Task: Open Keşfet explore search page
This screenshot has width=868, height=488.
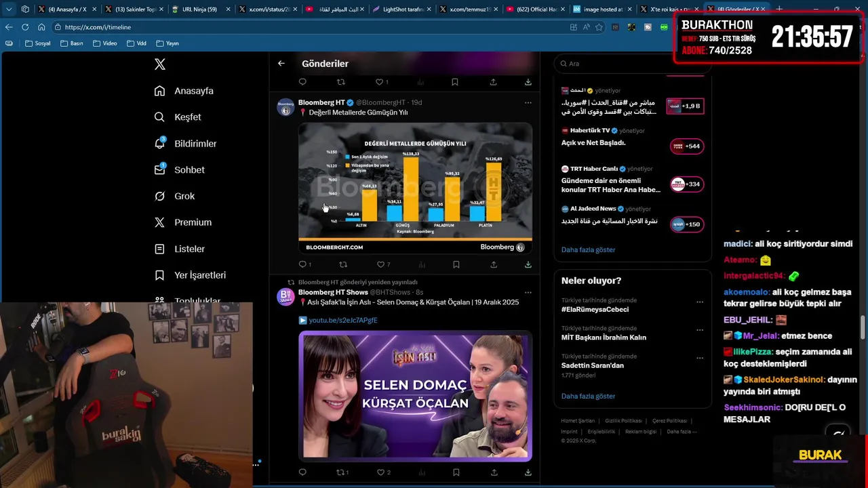Action: (178, 117)
